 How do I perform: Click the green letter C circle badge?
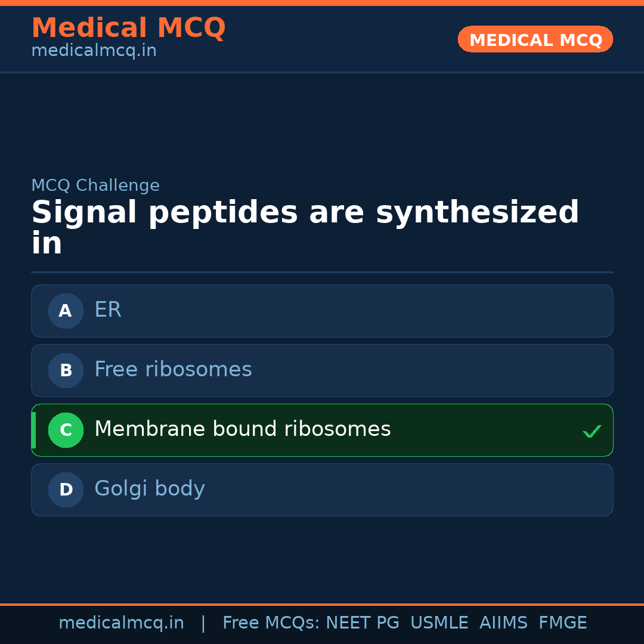click(66, 430)
